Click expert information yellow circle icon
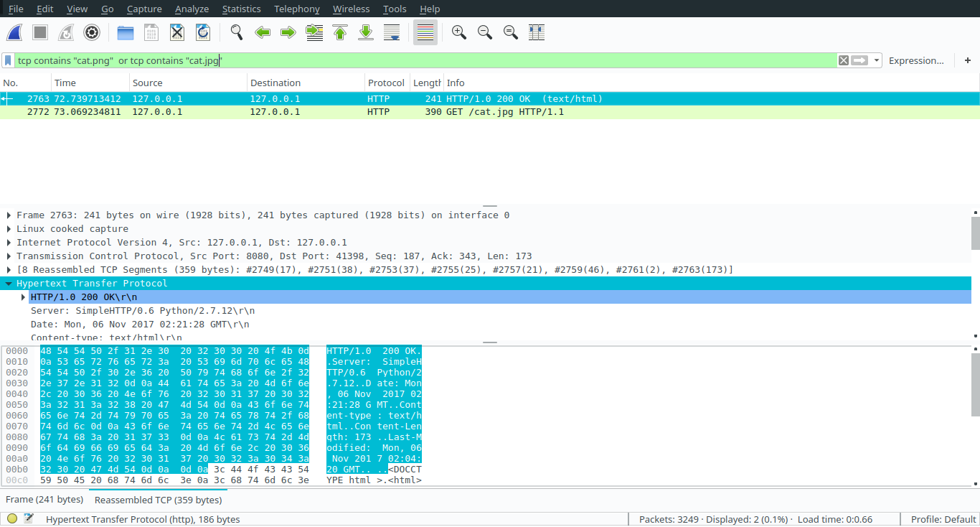The image size is (980, 527). point(12,519)
